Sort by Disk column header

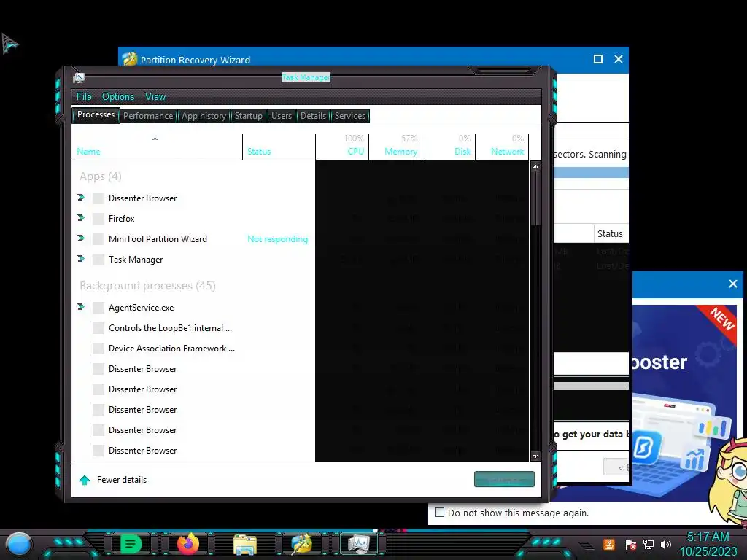[x=449, y=147]
